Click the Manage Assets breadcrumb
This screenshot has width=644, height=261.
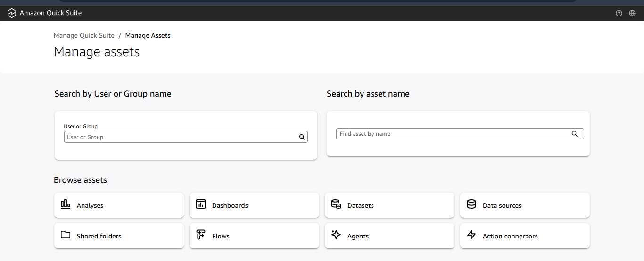pos(148,35)
